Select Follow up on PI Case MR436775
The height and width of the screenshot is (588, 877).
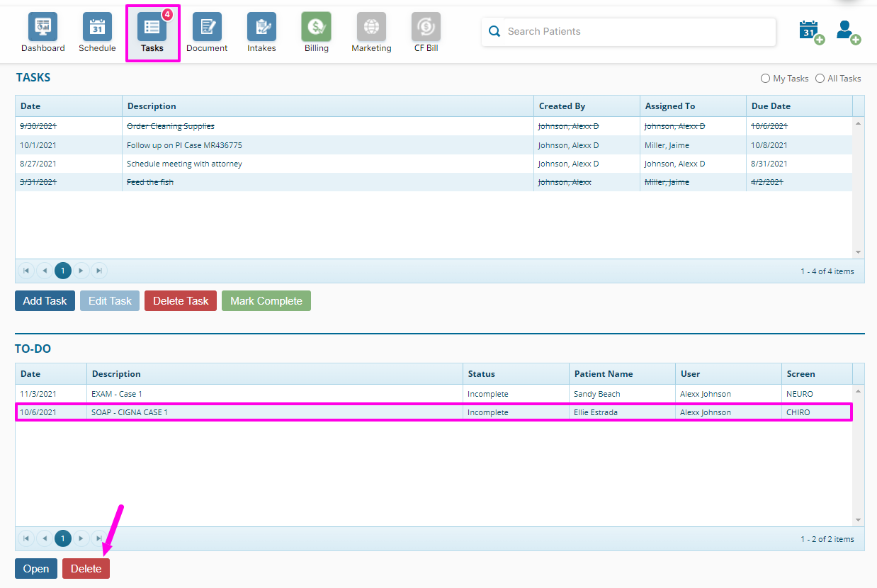point(434,145)
